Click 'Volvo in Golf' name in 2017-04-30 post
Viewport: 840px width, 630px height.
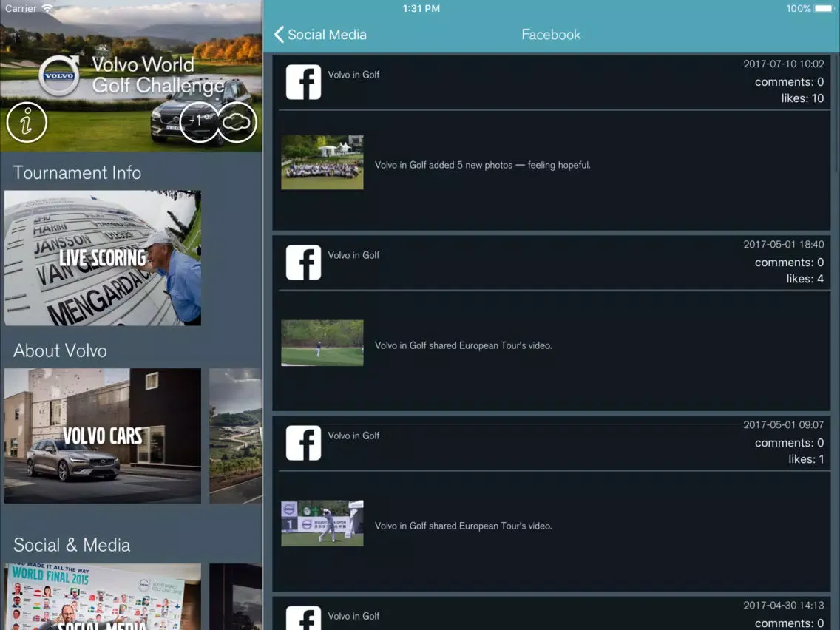(353, 617)
